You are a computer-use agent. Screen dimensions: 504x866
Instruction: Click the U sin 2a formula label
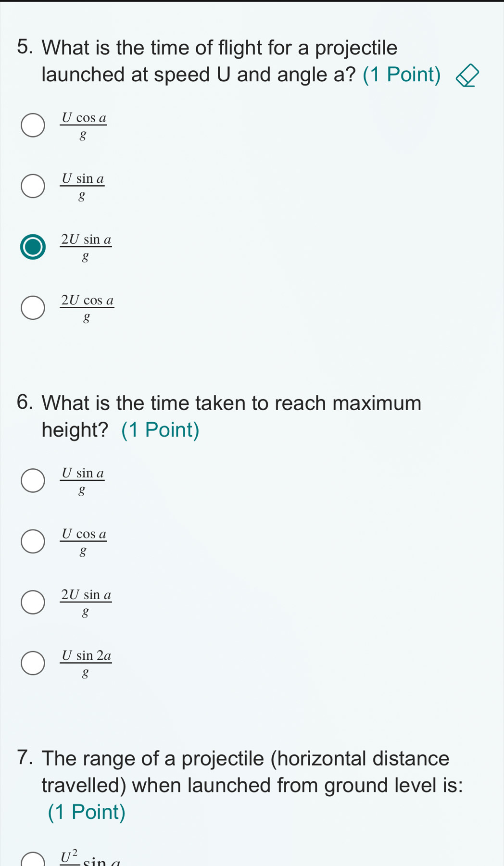tap(86, 663)
